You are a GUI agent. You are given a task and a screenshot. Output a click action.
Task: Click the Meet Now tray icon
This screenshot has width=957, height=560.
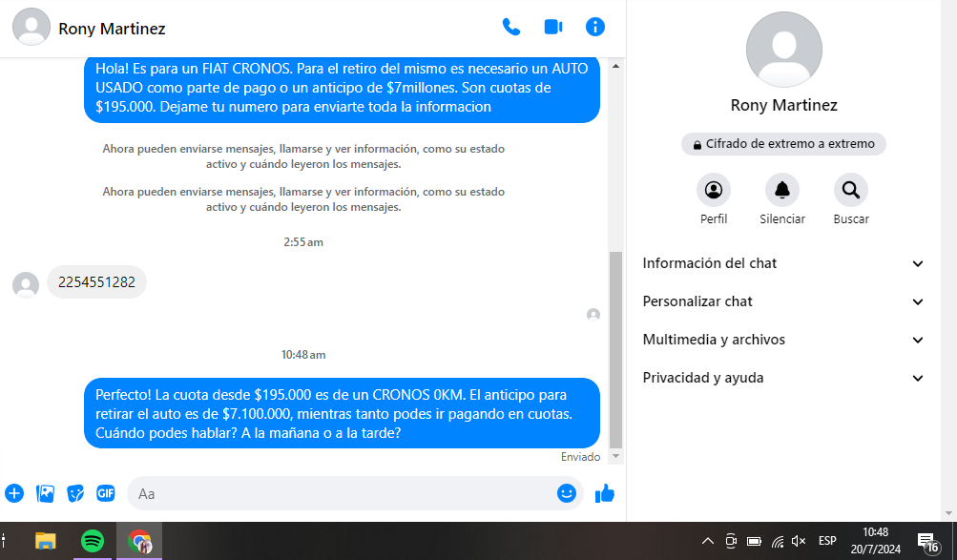[731, 541]
